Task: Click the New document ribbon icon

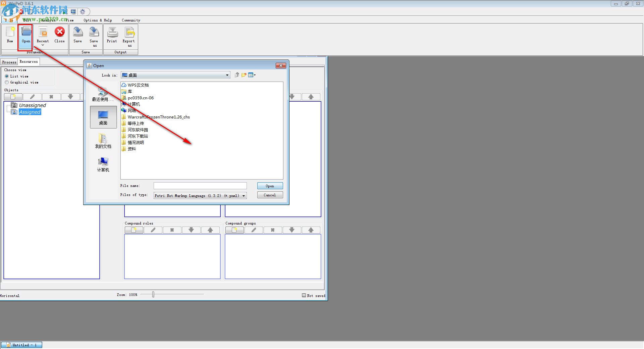Action: point(10,35)
